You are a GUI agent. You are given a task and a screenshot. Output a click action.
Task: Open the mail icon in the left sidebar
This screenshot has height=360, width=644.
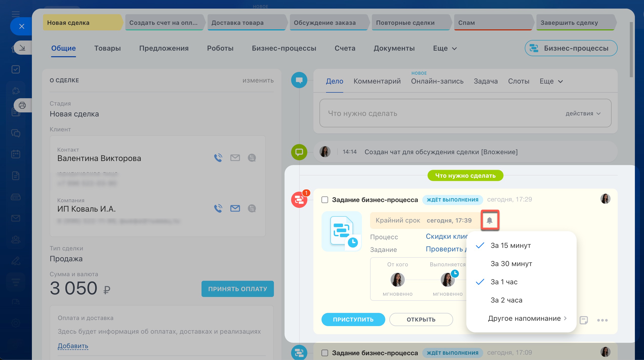pyautogui.click(x=16, y=218)
